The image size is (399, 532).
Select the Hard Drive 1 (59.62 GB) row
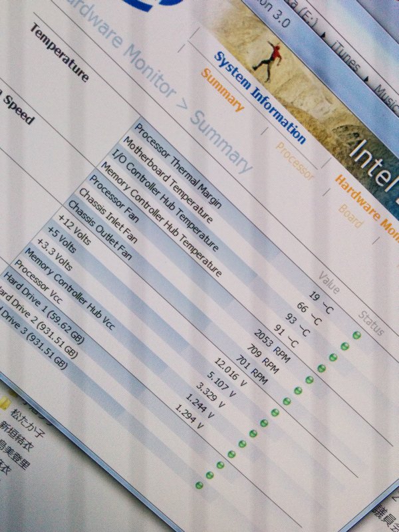coord(43,308)
